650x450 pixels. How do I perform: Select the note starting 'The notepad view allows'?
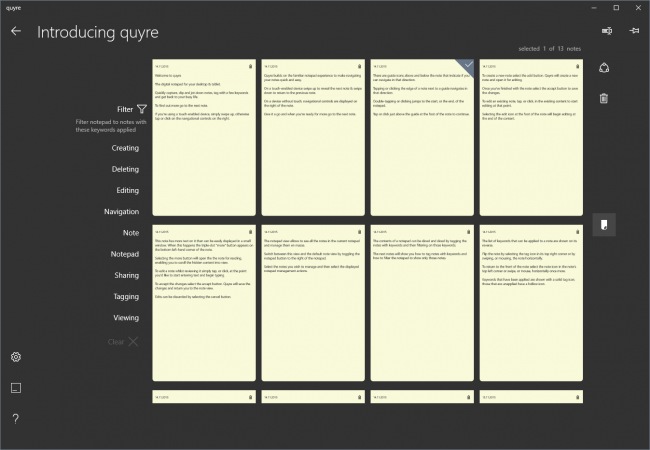pos(313,303)
